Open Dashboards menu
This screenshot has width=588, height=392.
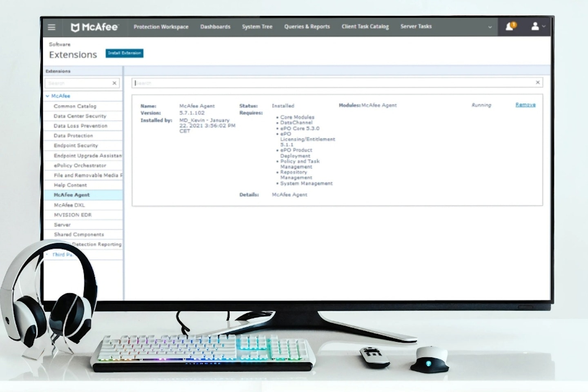215,27
